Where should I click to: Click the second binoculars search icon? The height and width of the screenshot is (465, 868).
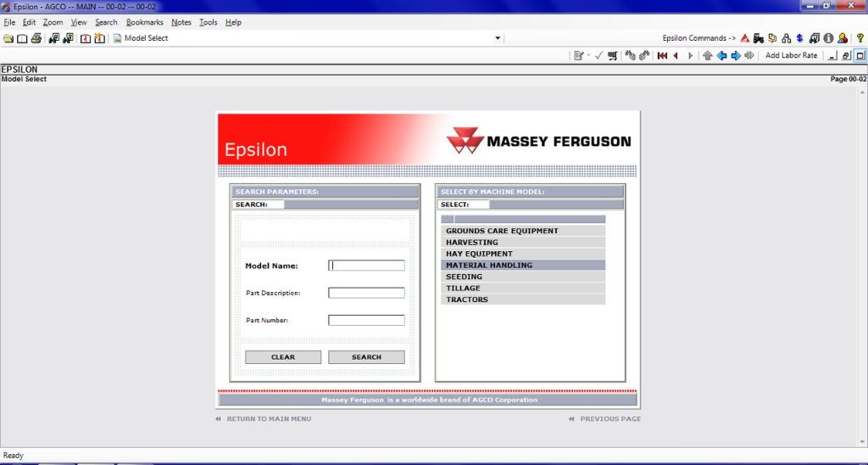point(68,38)
